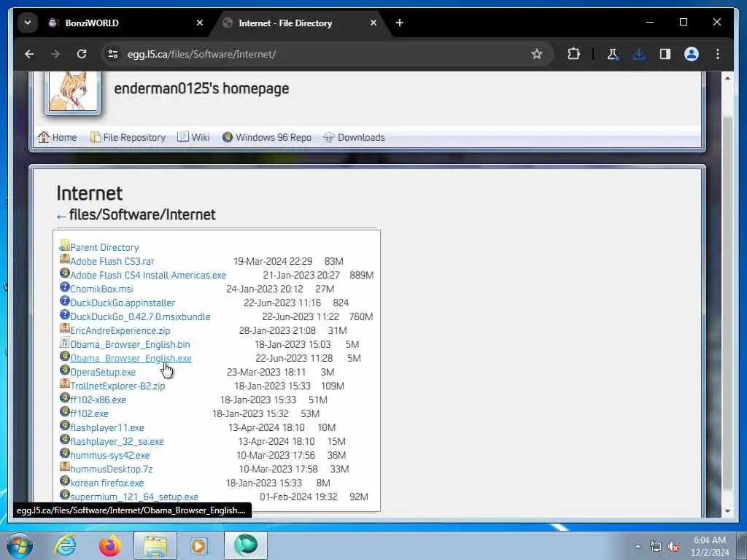This screenshot has width=747, height=560.
Task: Click the back arrow beside files/Software/Internet
Action: 61,217
